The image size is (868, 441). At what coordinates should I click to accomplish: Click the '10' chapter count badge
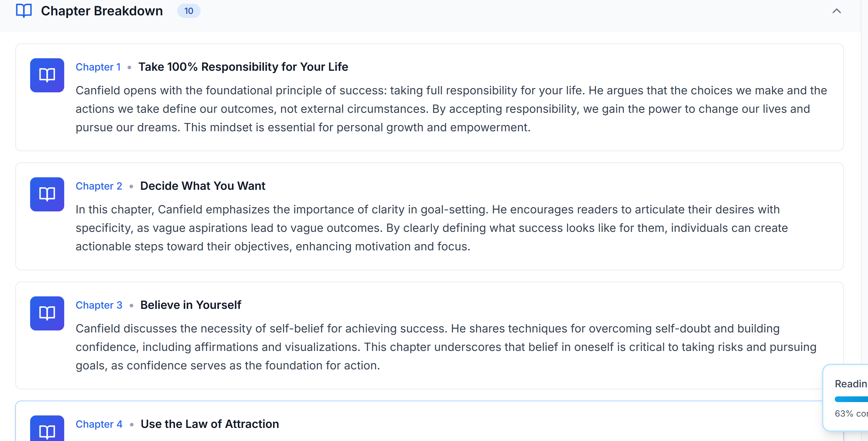[189, 11]
